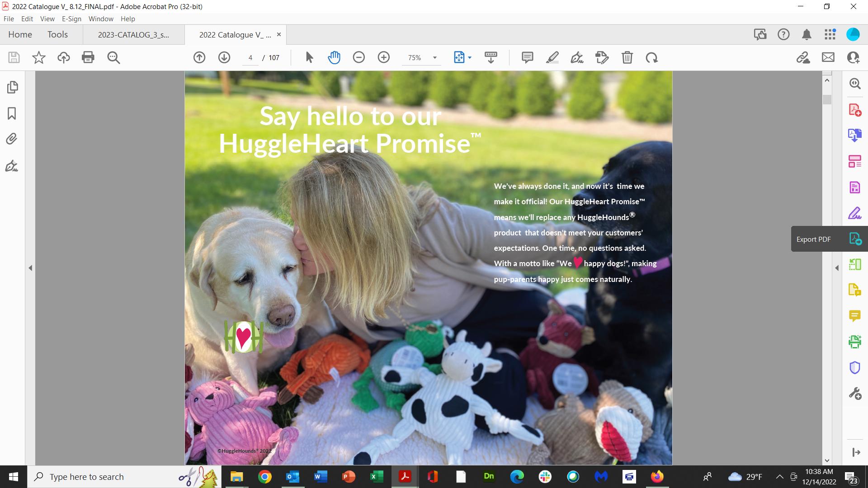
Task: Go to next page arrow
Action: point(224,57)
